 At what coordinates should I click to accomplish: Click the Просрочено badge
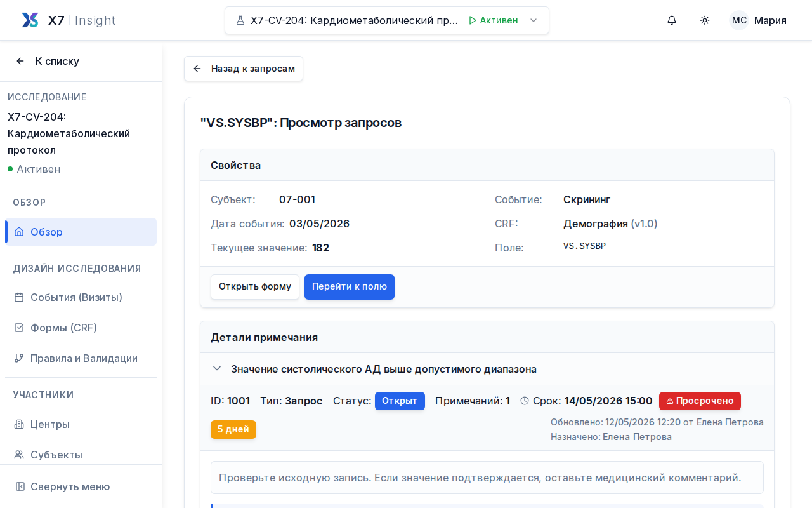click(x=700, y=401)
